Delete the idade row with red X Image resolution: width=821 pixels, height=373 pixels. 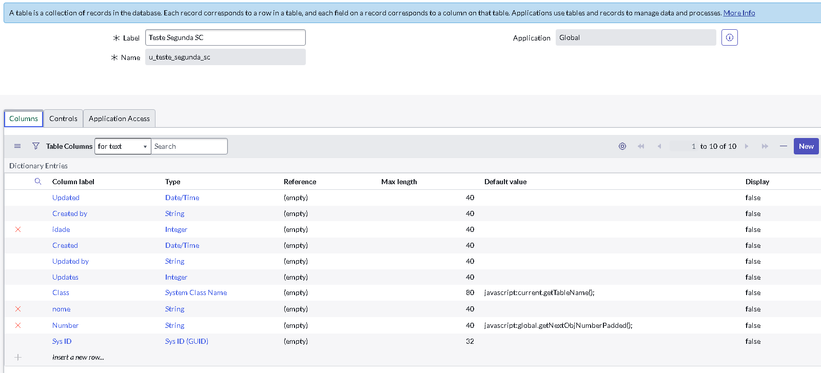point(18,229)
